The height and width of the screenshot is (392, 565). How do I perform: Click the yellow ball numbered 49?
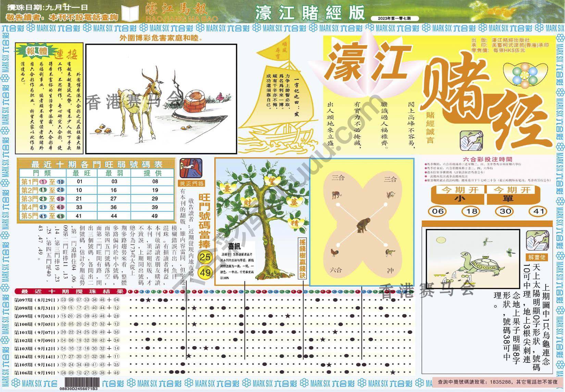click(x=205, y=273)
